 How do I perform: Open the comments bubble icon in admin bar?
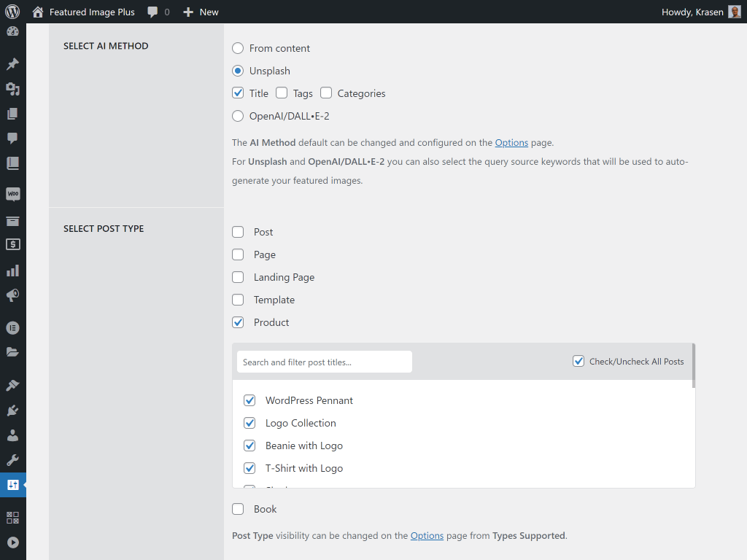[152, 12]
